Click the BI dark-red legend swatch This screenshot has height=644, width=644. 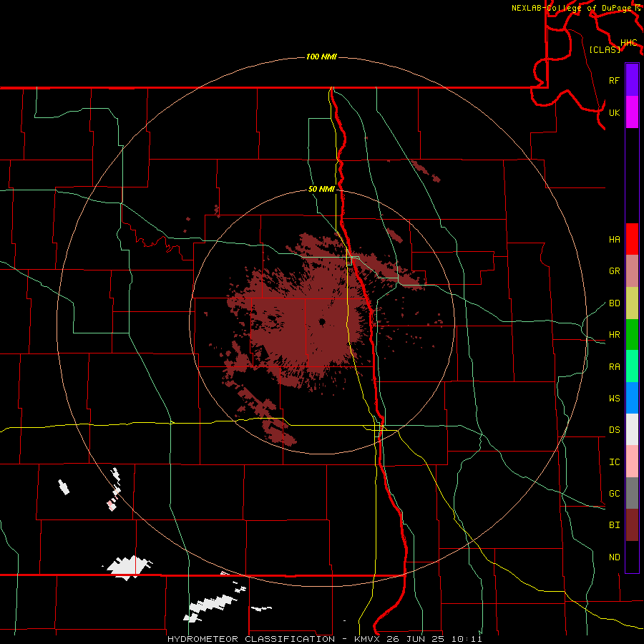coord(632,525)
